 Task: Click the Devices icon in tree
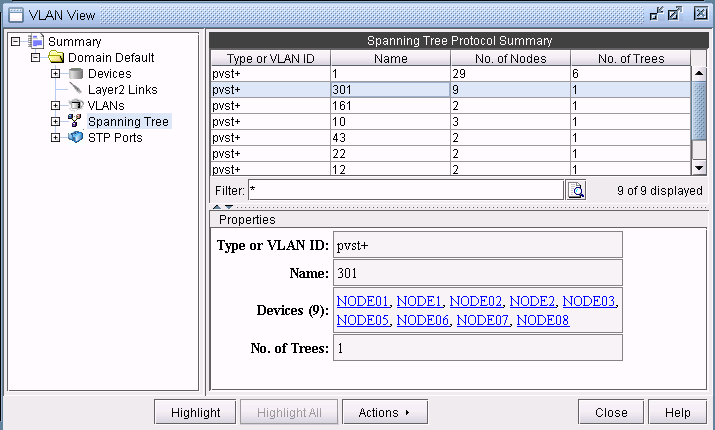pos(75,74)
